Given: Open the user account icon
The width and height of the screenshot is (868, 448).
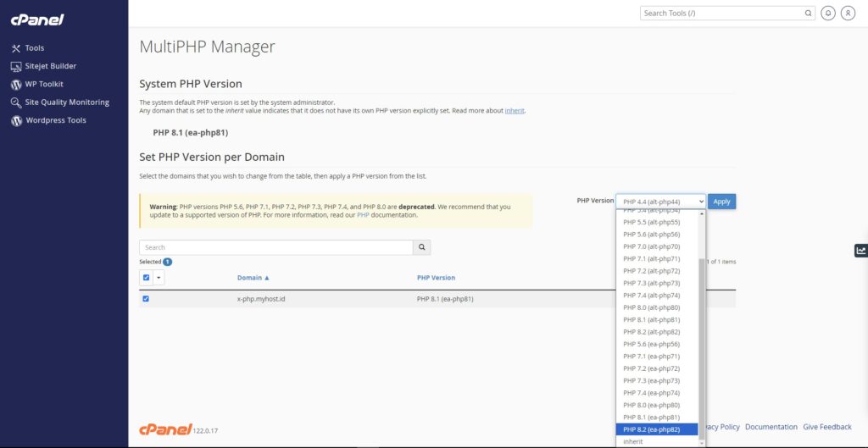Looking at the screenshot, I should click(x=848, y=14).
